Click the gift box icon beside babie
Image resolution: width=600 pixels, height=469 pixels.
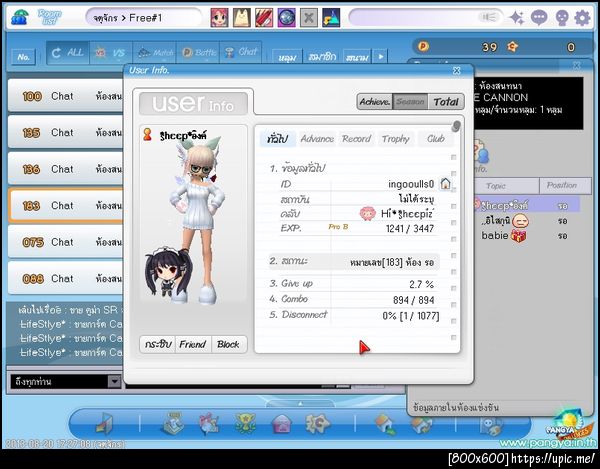(x=519, y=236)
